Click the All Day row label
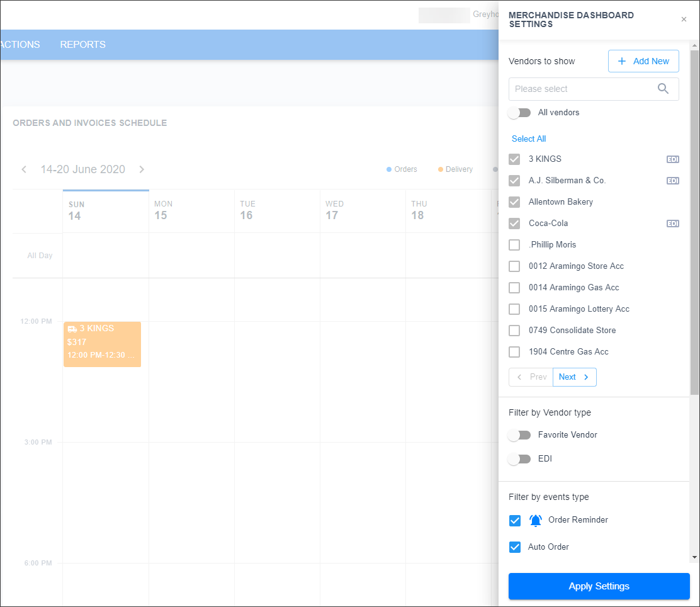This screenshot has height=607, width=700. pyautogui.click(x=40, y=256)
